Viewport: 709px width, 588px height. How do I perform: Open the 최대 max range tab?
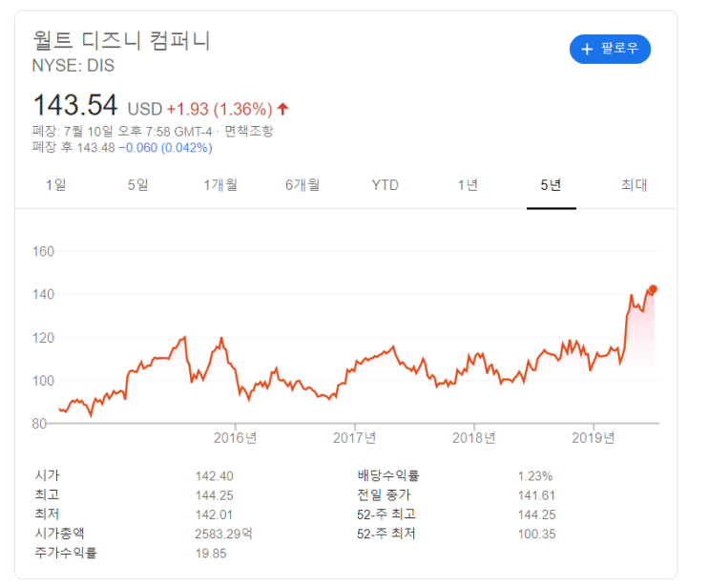(634, 185)
